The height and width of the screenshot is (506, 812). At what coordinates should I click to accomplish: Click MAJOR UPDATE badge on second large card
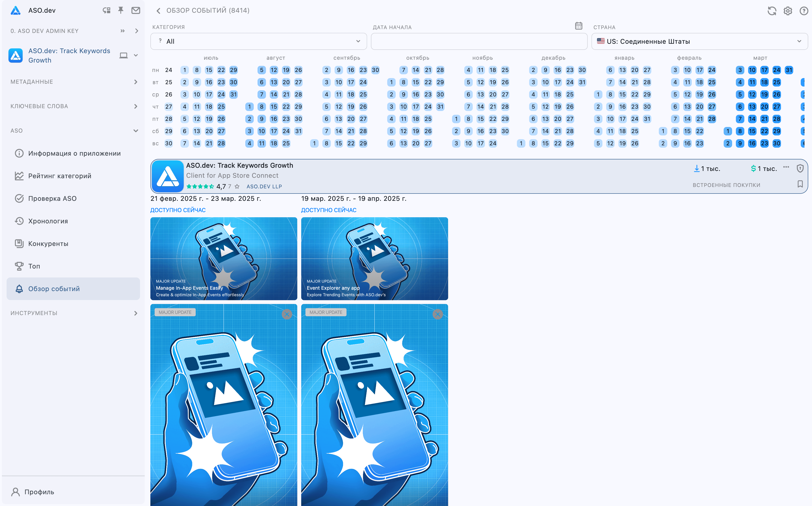click(326, 312)
